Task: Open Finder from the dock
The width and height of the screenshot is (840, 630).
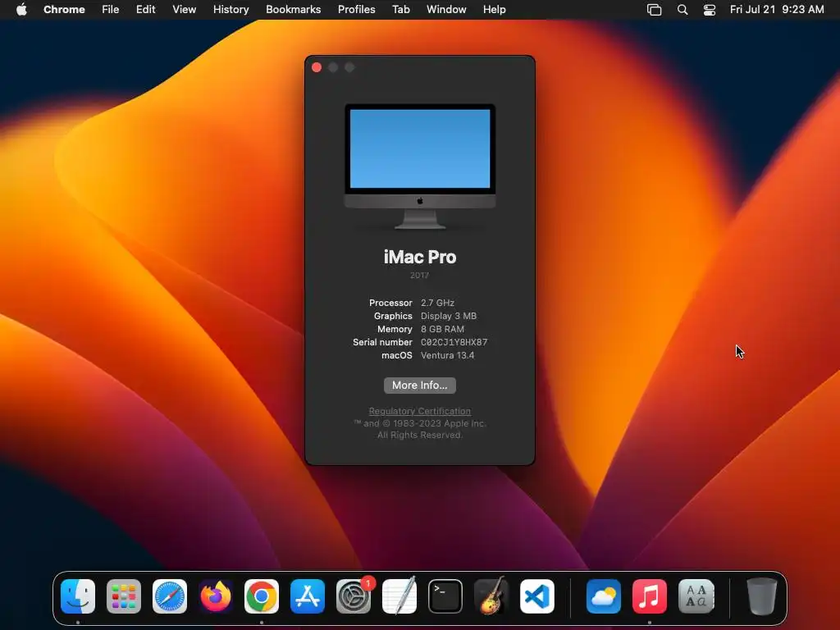Action: click(78, 596)
